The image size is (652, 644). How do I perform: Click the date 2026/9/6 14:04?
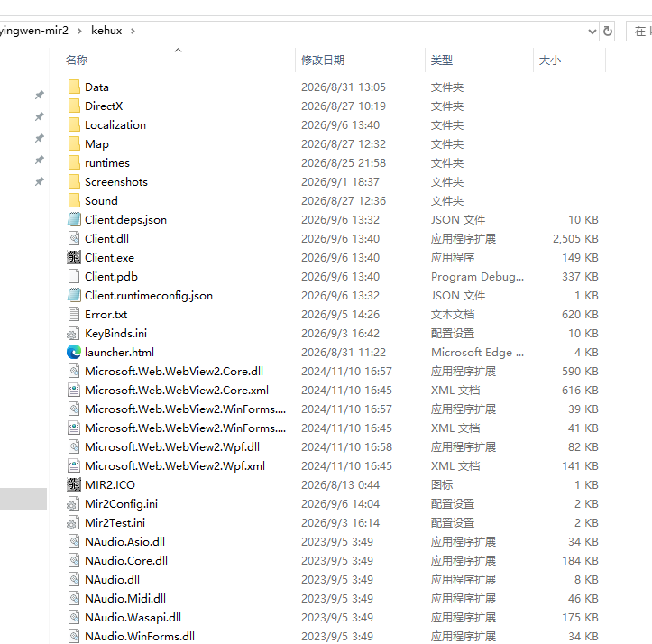(x=340, y=504)
